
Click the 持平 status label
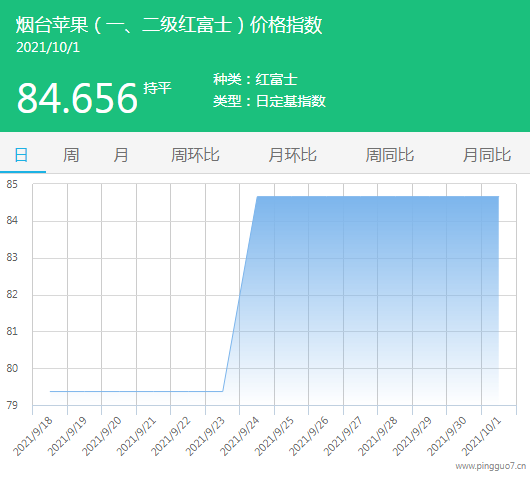coord(157,88)
